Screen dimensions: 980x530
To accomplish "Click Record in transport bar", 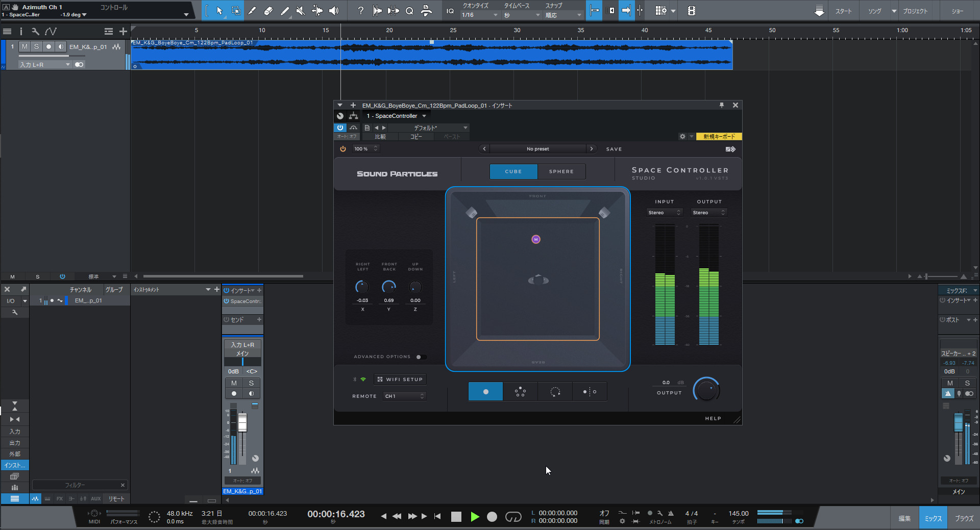I will pyautogui.click(x=492, y=517).
